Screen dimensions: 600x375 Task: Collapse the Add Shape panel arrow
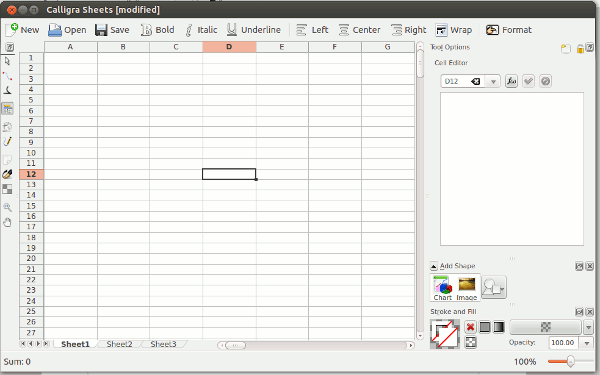pos(434,266)
